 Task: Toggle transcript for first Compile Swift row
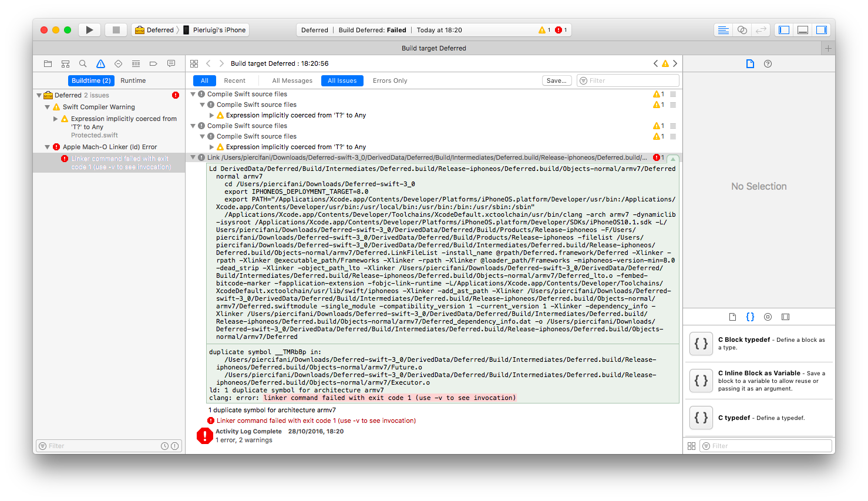tap(673, 94)
